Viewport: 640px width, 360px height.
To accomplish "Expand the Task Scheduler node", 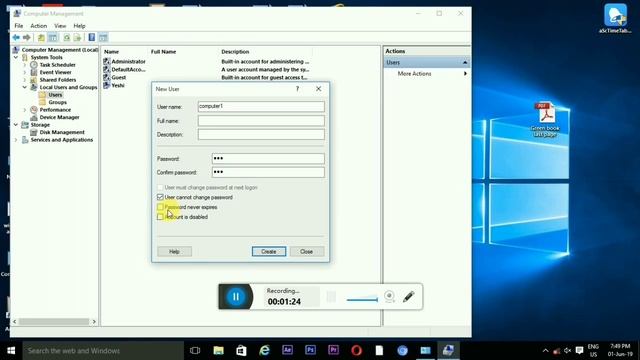I will pos(25,64).
